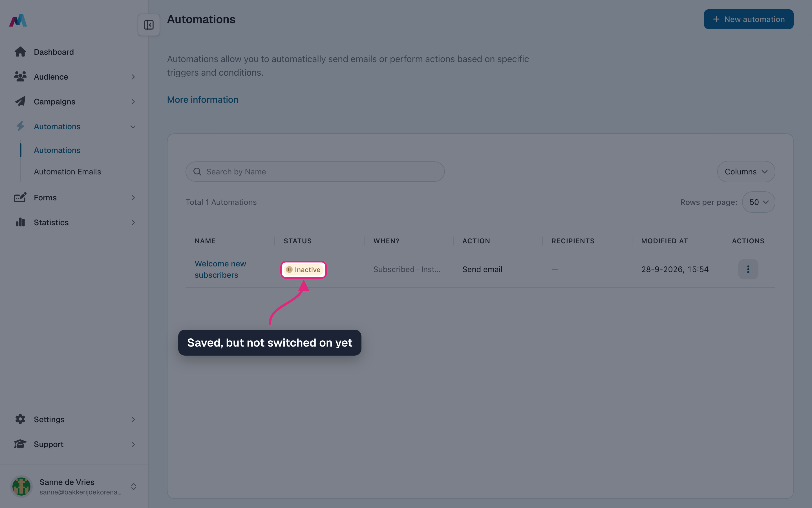The width and height of the screenshot is (812, 508).
Task: Expand the Statistics menu chevron
Action: [133, 223]
